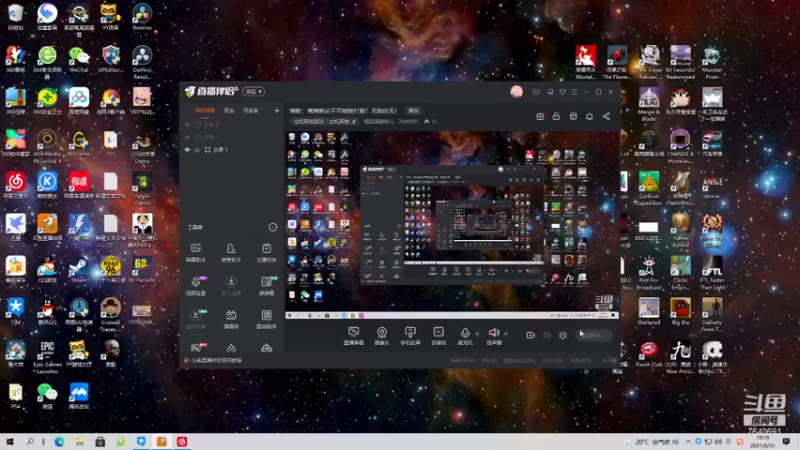The image size is (800, 450).
Task: Open the Danmaku show tool
Action: coord(231,319)
